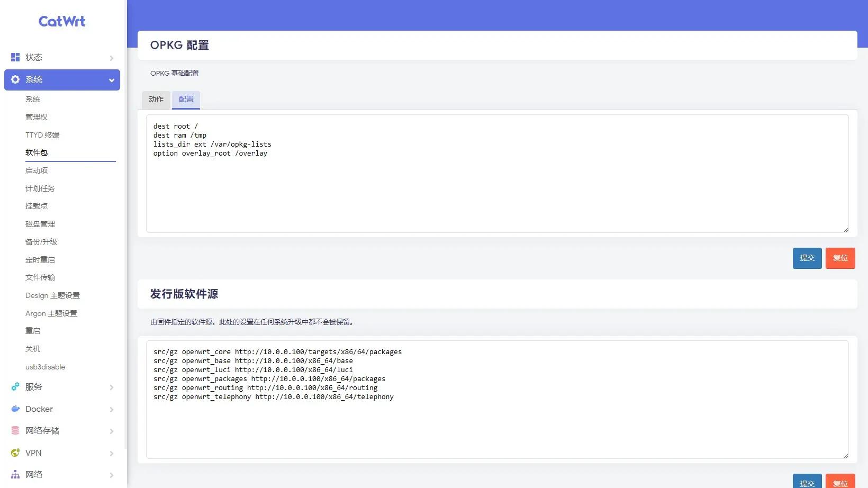This screenshot has height=488, width=868.
Task: Click the 网络 topology icon
Action: (x=15, y=475)
